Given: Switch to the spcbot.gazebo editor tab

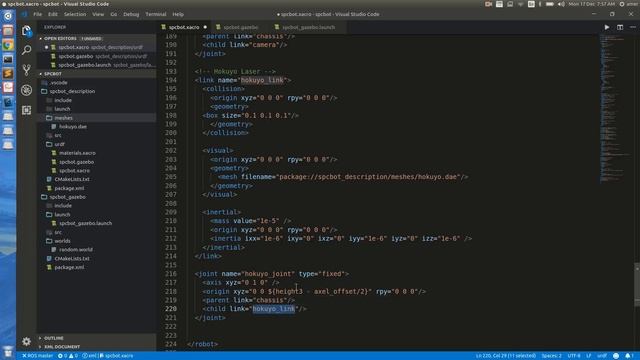Looking at the screenshot, I should [241, 27].
